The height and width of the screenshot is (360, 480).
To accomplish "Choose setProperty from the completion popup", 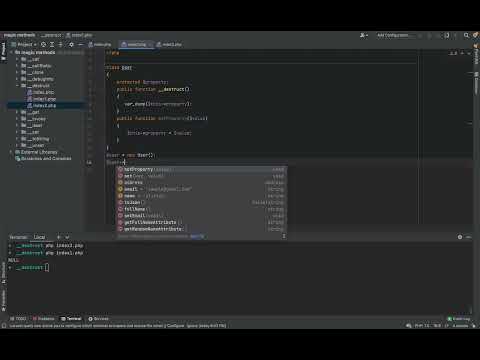I will [x=202, y=169].
